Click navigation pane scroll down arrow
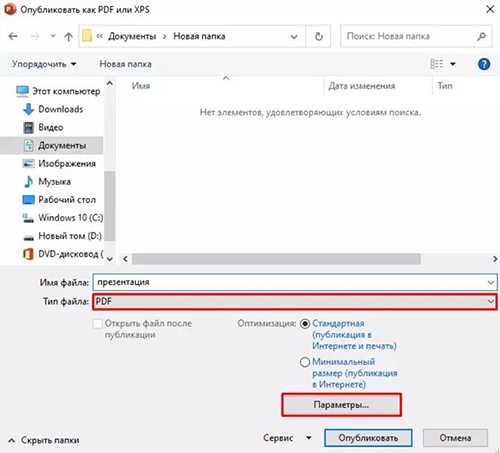Image resolution: width=500 pixels, height=453 pixels. pyautogui.click(x=110, y=259)
